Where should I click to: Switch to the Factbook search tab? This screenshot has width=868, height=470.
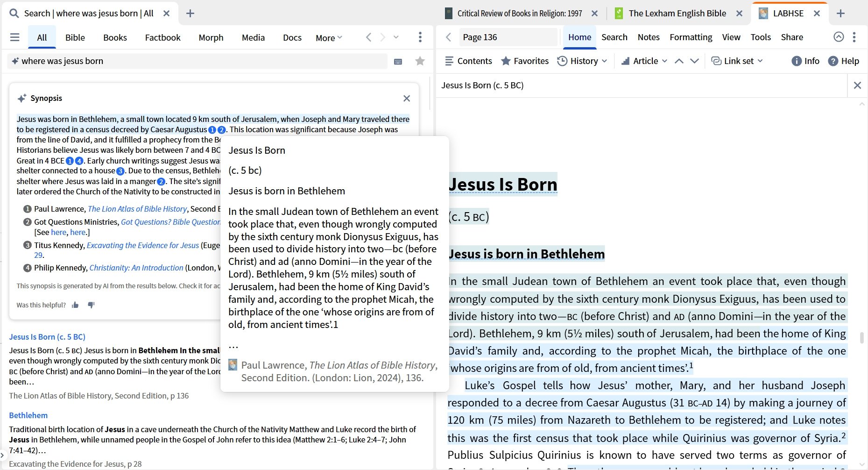click(x=162, y=37)
